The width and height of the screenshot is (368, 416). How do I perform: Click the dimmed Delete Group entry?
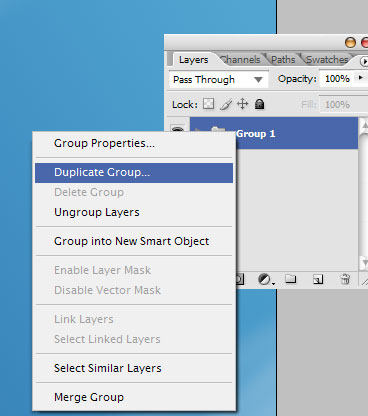coord(134,192)
